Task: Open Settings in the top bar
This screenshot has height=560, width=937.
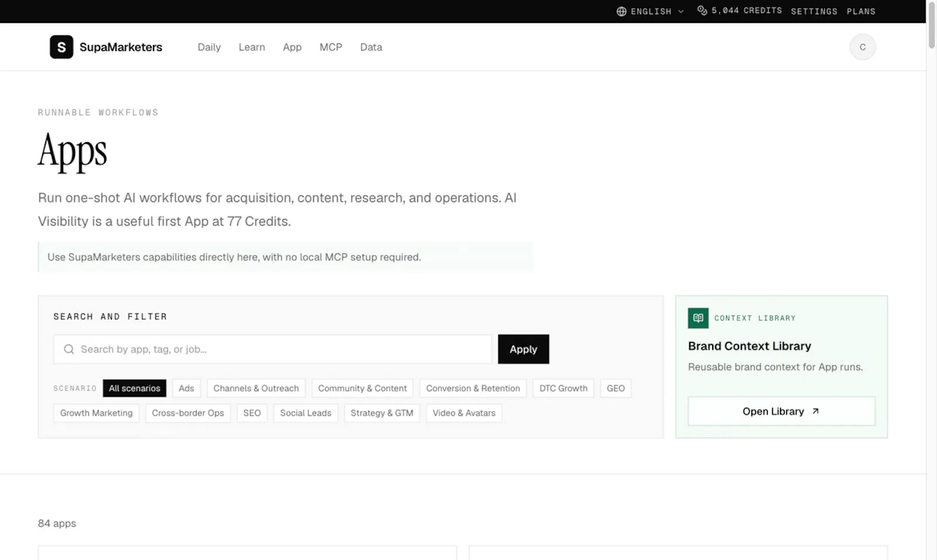Action: click(x=814, y=11)
